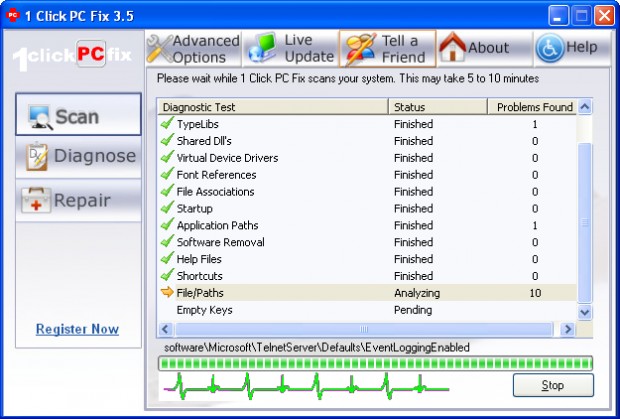
Task: Click the checkmark beside Application Paths
Action: pyautogui.click(x=167, y=225)
